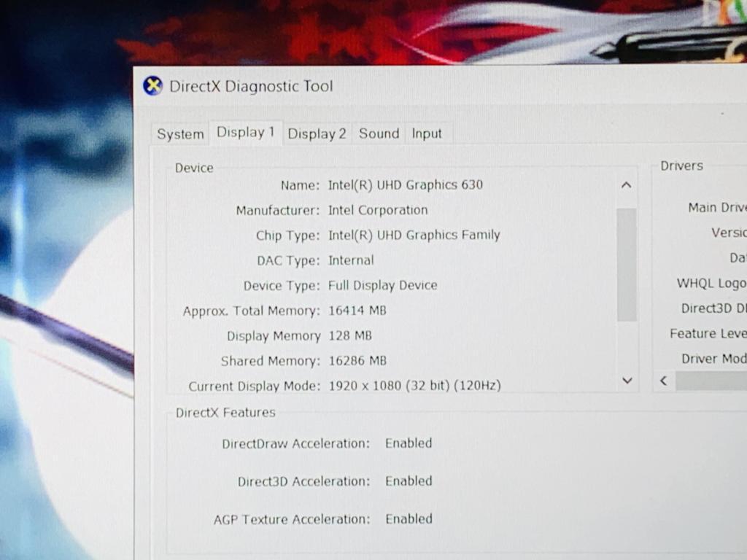This screenshot has width=747, height=560.
Task: Click the 'Current Display Mode:' label
Action: (x=255, y=386)
